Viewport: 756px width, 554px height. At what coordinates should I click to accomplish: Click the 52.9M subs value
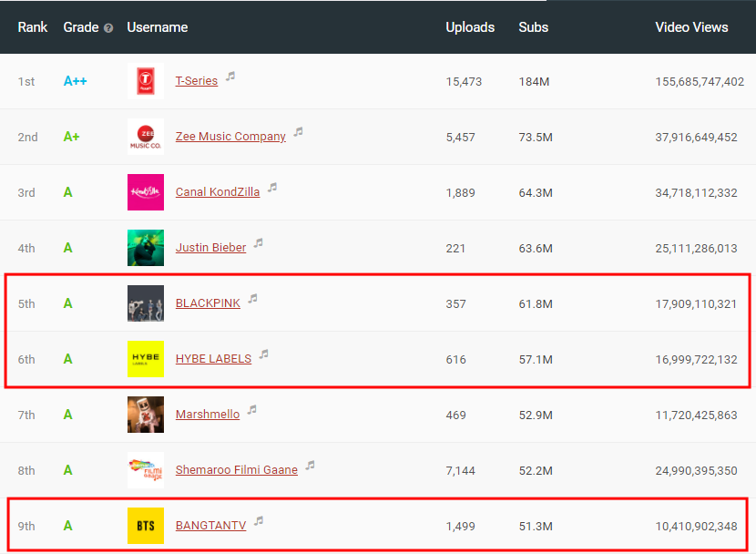tap(536, 415)
